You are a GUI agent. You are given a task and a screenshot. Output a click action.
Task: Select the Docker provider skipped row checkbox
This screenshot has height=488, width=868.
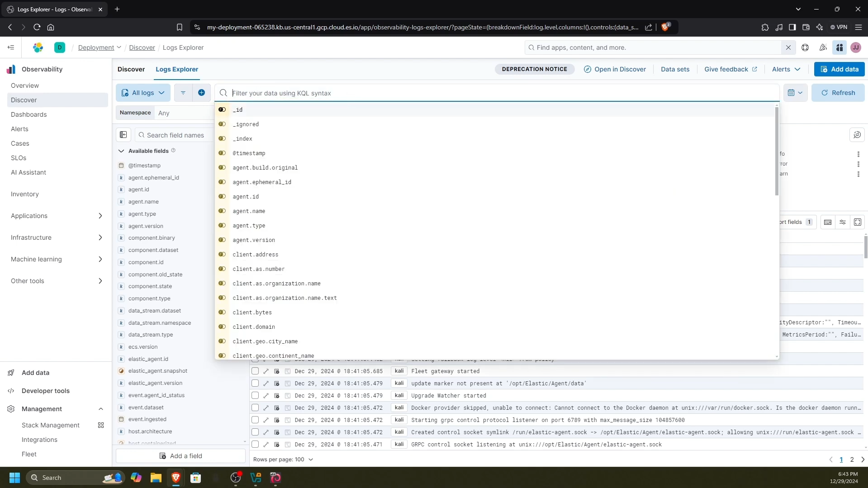pos(255,408)
